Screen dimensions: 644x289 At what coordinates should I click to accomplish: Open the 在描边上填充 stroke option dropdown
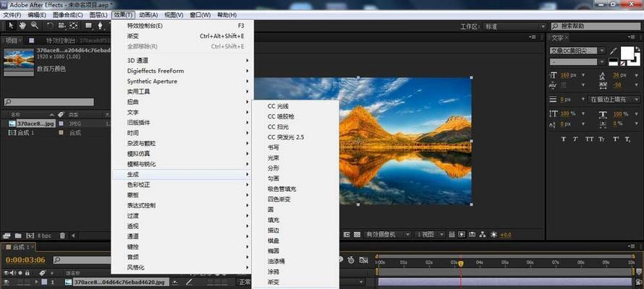[614, 100]
